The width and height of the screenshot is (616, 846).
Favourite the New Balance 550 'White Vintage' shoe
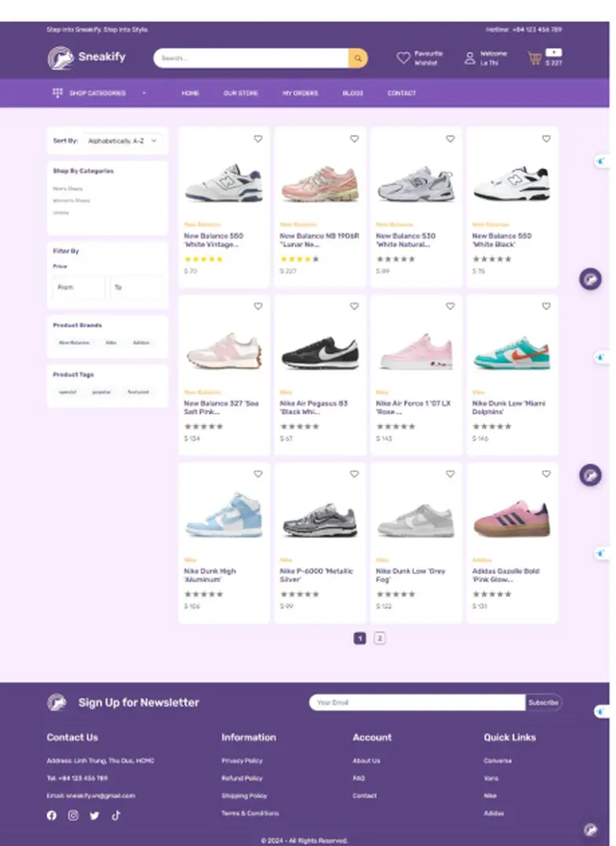coord(258,139)
